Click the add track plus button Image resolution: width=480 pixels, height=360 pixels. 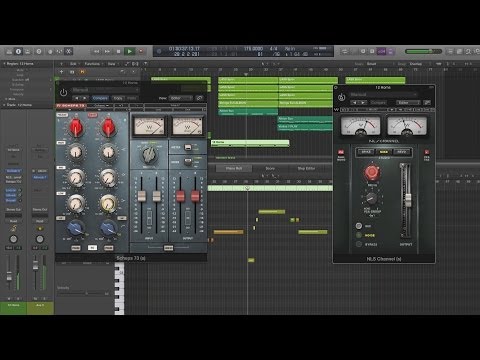coord(61,72)
